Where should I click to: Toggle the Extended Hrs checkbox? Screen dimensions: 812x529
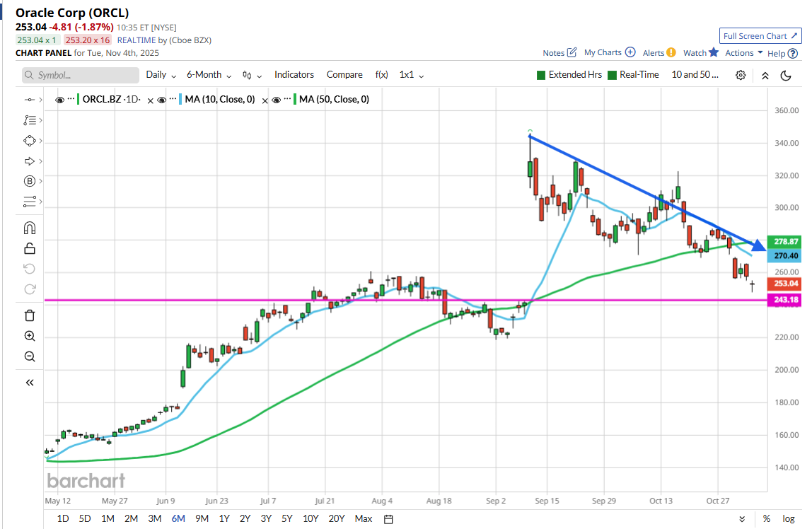541,75
